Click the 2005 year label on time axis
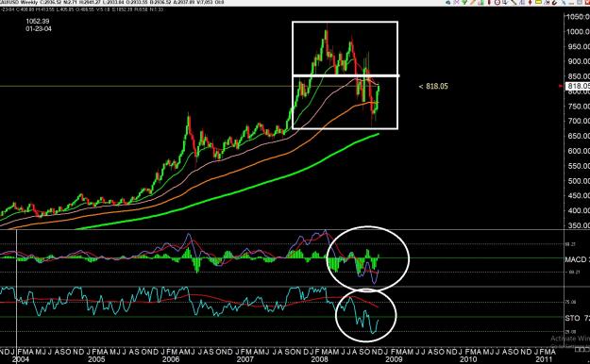Screen dimensions: 590x364 pos(96,359)
